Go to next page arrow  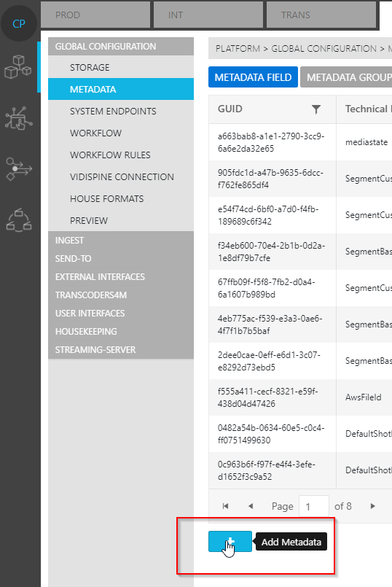point(372,506)
